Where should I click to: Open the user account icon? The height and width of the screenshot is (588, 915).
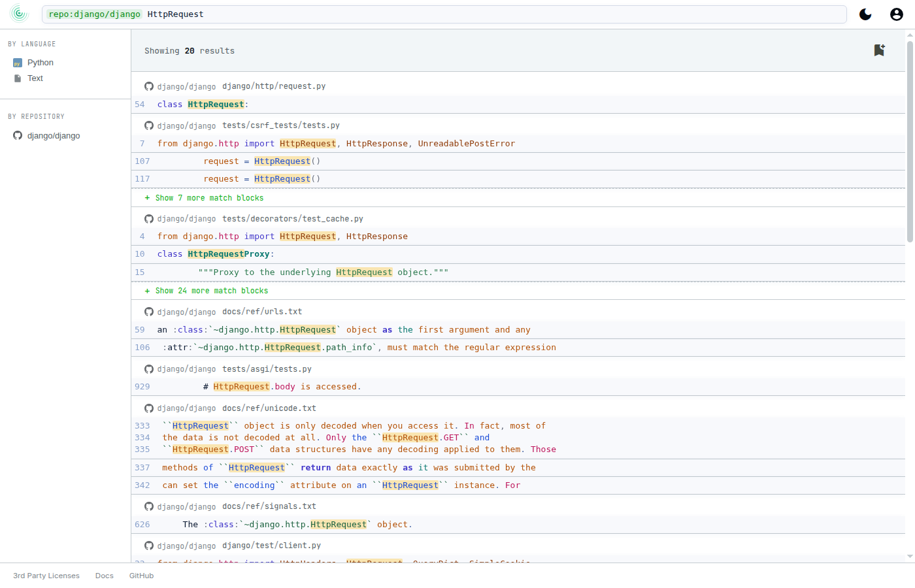tap(897, 14)
